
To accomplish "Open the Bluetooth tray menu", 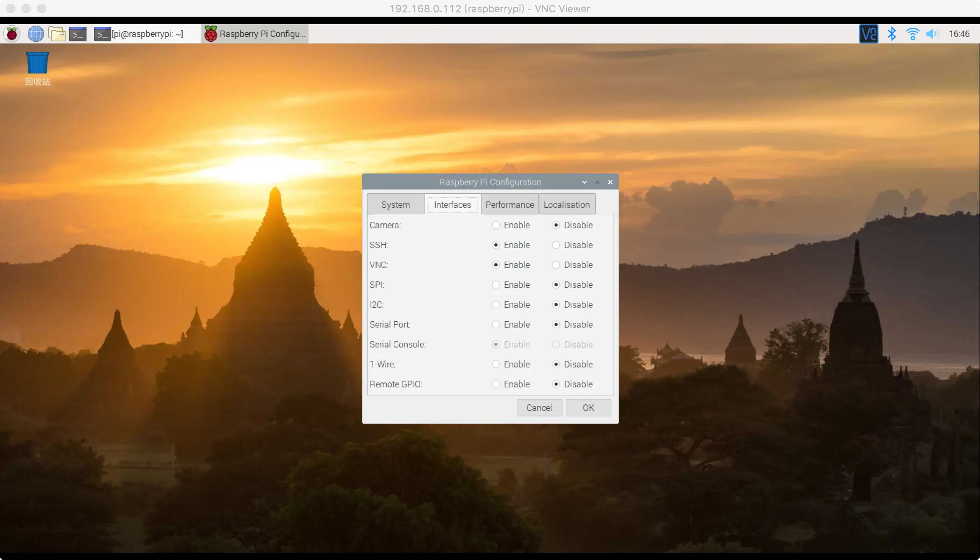I will [892, 34].
